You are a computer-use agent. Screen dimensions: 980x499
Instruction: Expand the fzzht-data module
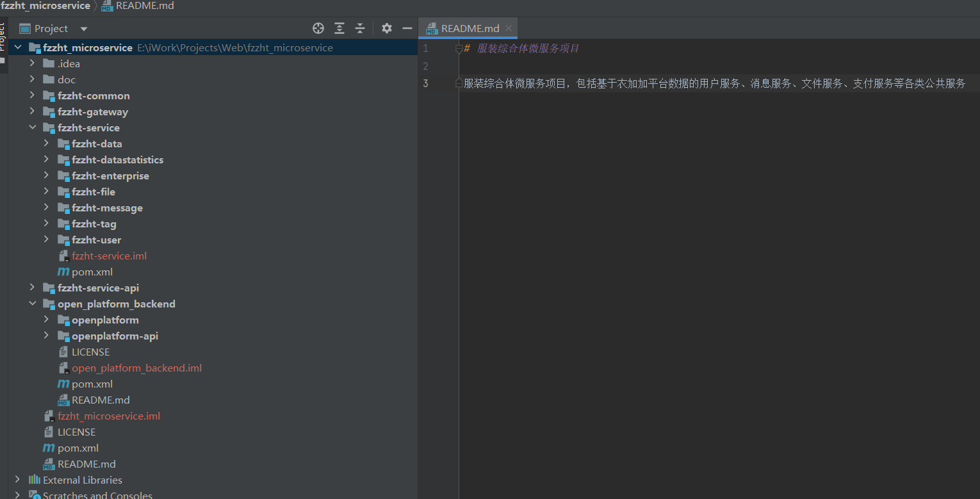(46, 143)
